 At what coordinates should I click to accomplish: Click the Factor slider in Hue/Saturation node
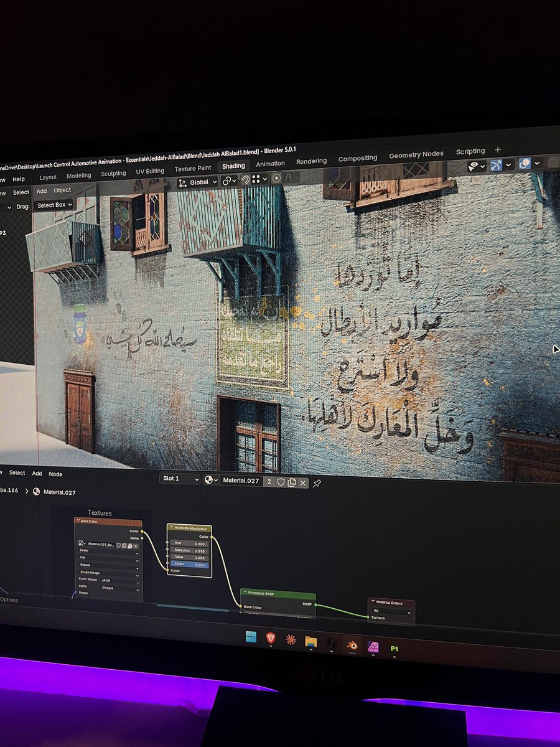click(x=190, y=565)
